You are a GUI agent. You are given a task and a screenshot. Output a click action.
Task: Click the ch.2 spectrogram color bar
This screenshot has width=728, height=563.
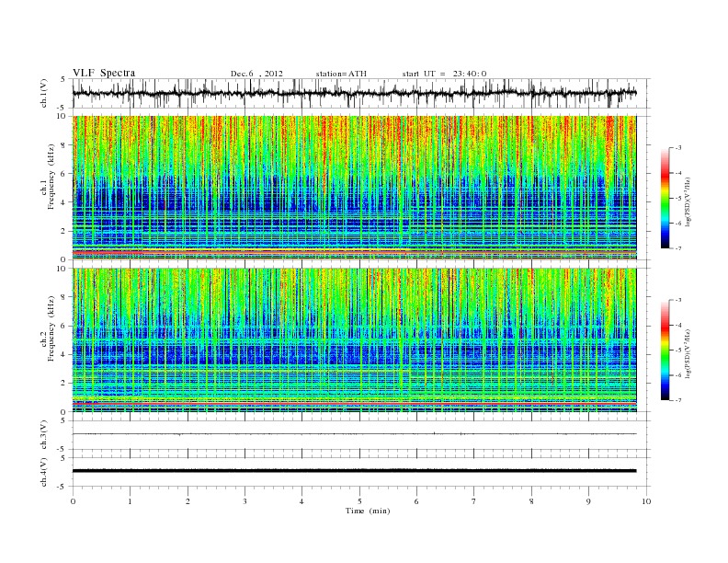coord(665,350)
